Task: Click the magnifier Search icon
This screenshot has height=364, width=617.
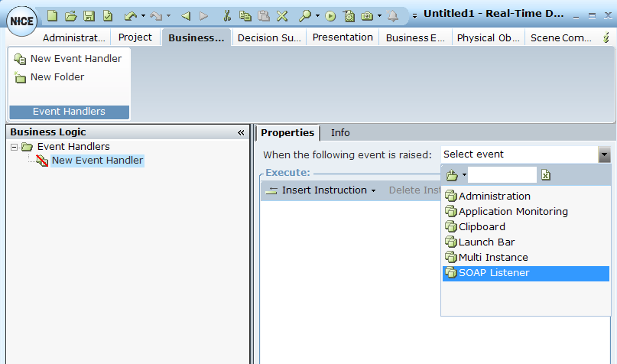Action: 304,15
